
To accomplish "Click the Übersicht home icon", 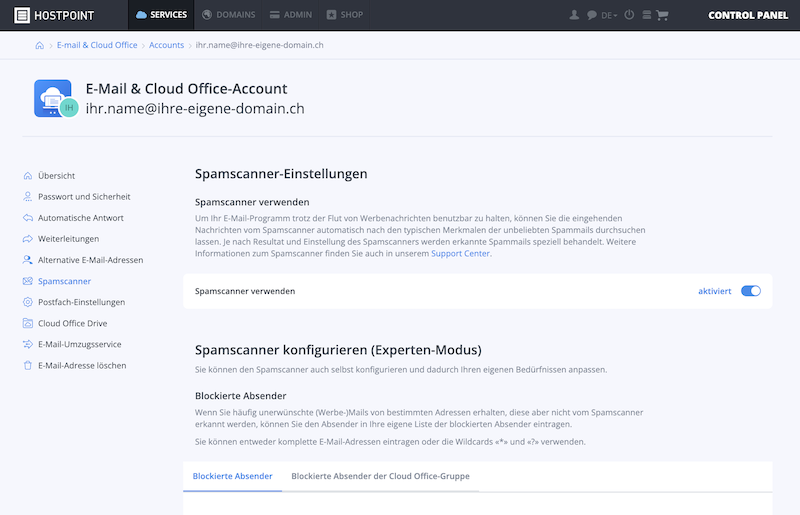I will [28, 176].
